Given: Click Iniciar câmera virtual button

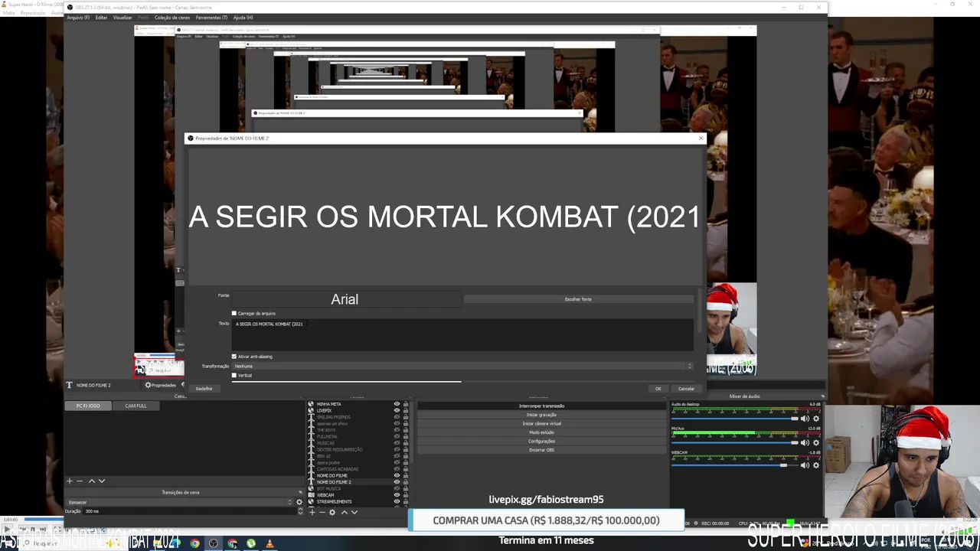Looking at the screenshot, I should (542, 423).
